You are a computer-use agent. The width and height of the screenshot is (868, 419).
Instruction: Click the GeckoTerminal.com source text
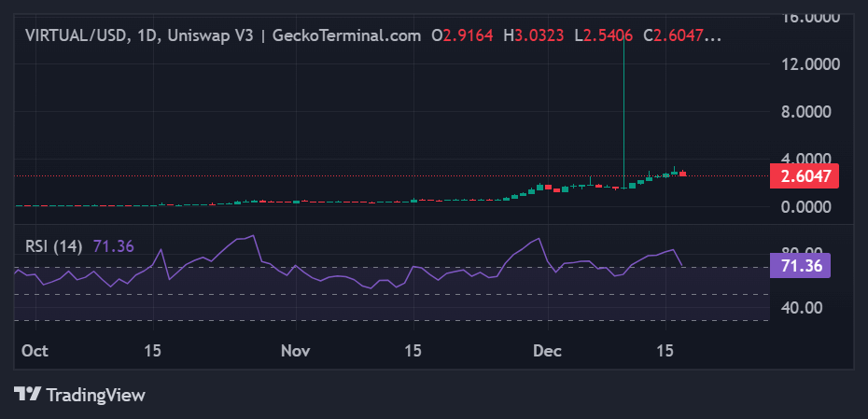[346, 35]
